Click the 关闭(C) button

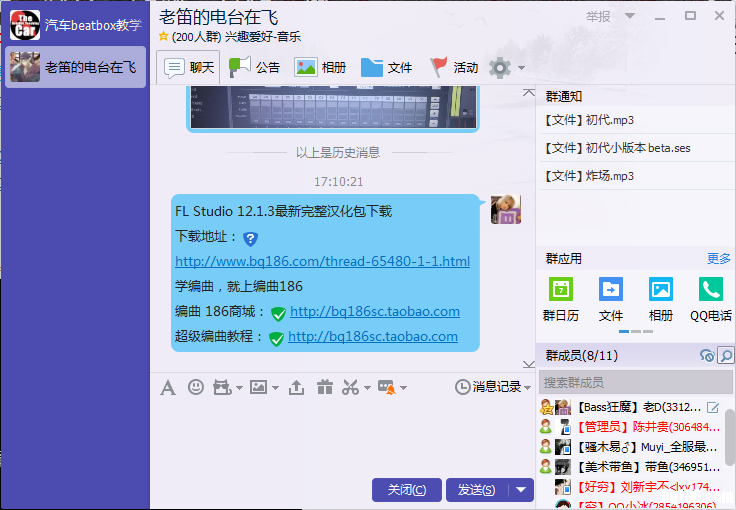point(406,490)
